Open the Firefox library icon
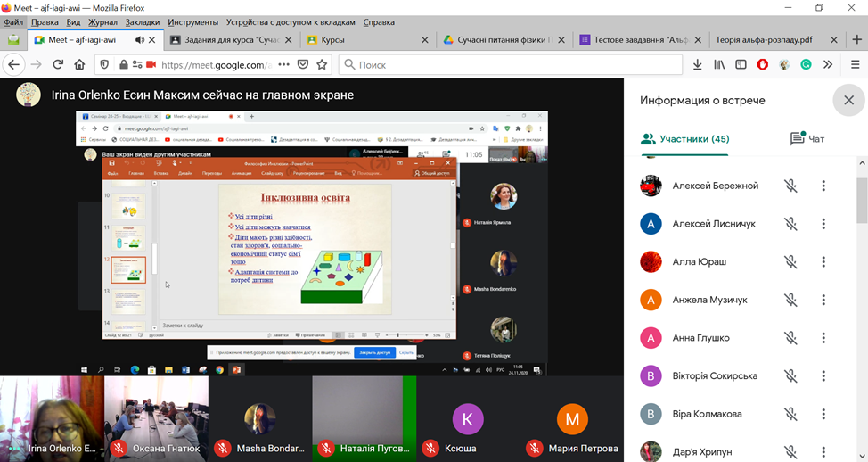The width and height of the screenshot is (868, 462). click(718, 64)
